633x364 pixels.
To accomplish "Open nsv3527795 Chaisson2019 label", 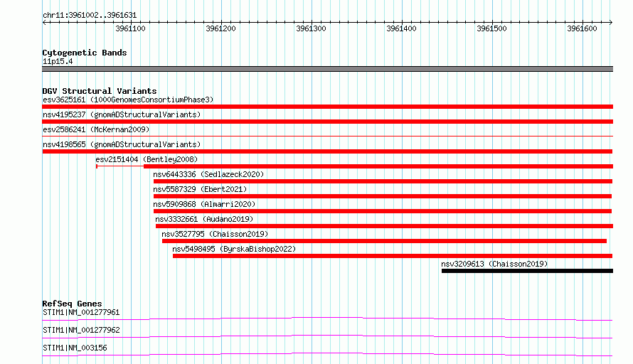I will click(215, 234).
